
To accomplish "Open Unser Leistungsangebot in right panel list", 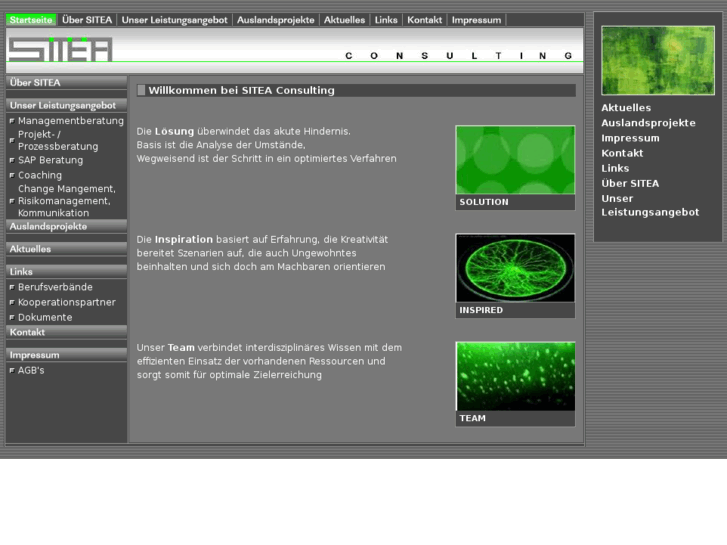I will point(650,205).
